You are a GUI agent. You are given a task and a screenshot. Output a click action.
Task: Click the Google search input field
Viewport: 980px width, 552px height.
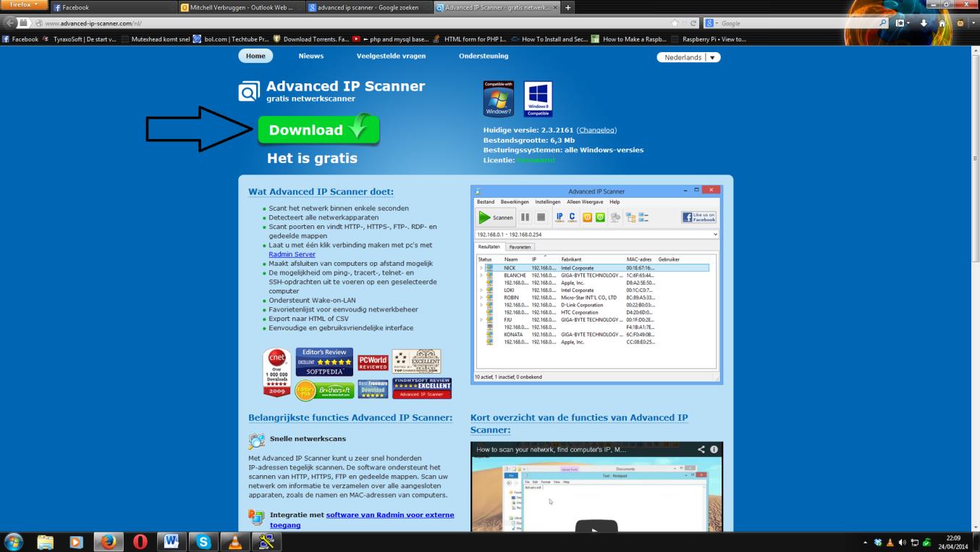[x=798, y=23]
